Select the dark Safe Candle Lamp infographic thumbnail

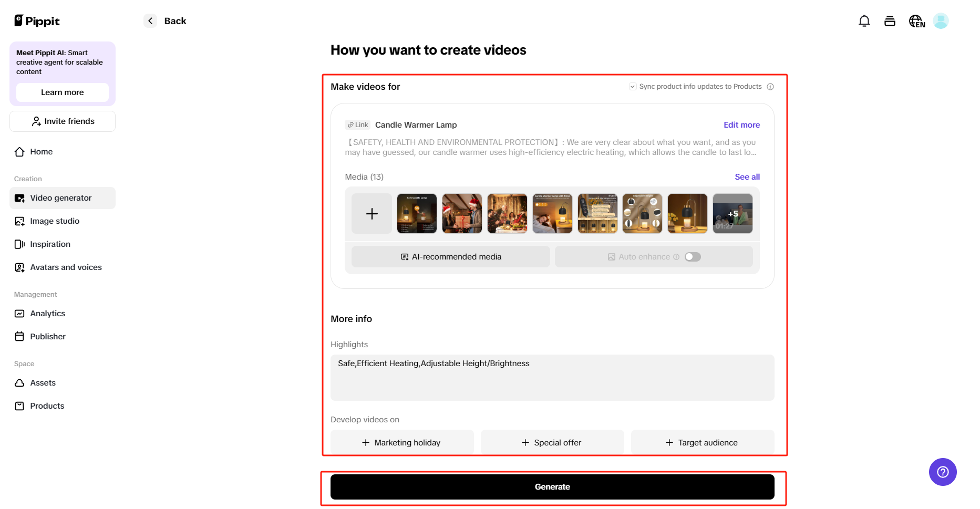click(x=417, y=214)
